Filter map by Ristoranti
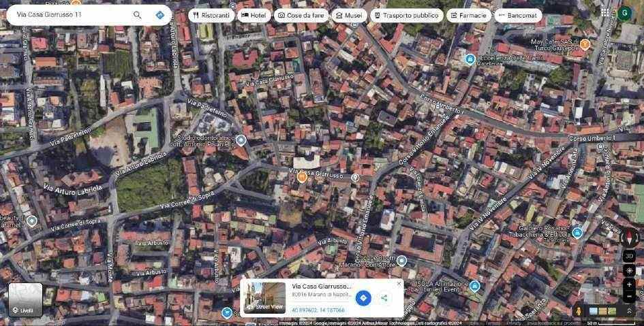 [x=212, y=15]
